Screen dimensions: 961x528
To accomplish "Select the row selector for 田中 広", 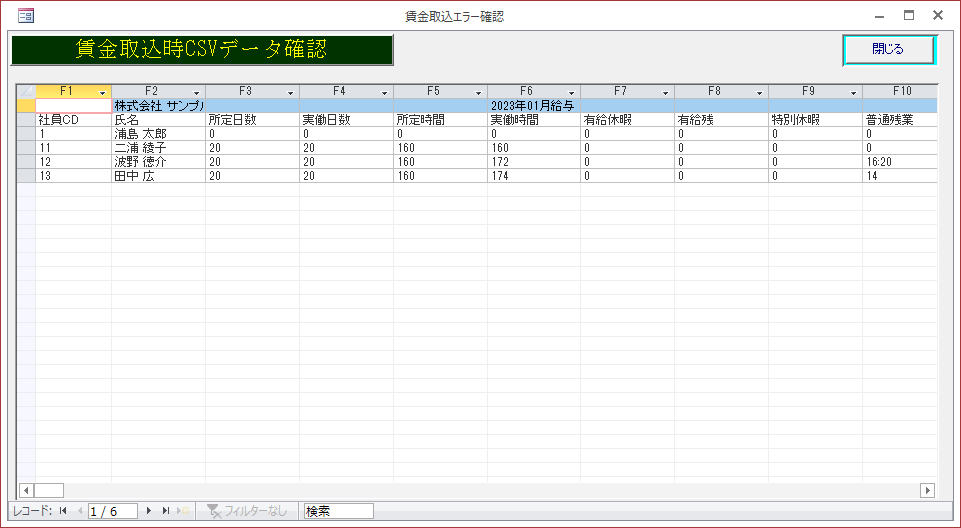I will [26, 175].
